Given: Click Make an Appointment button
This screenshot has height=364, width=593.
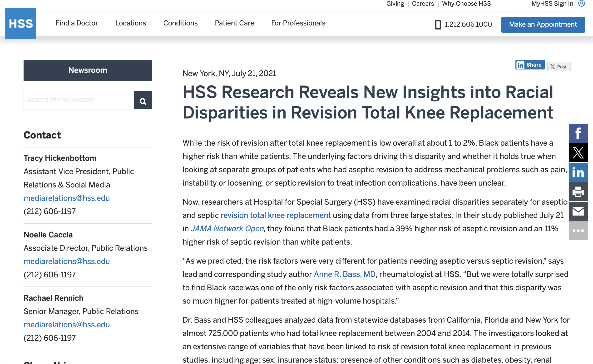Looking at the screenshot, I should (x=543, y=25).
